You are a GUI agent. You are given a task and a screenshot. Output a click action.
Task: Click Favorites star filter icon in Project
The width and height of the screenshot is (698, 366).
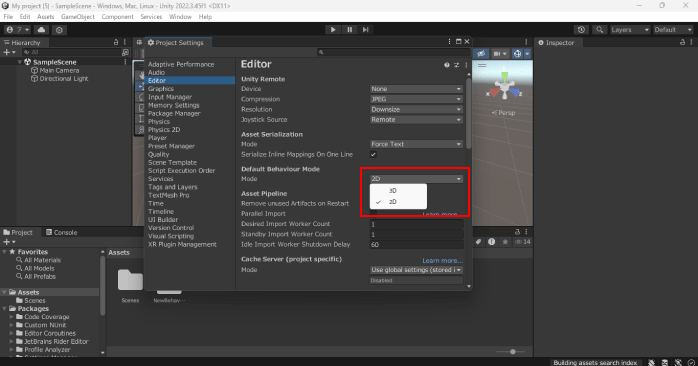(505, 242)
